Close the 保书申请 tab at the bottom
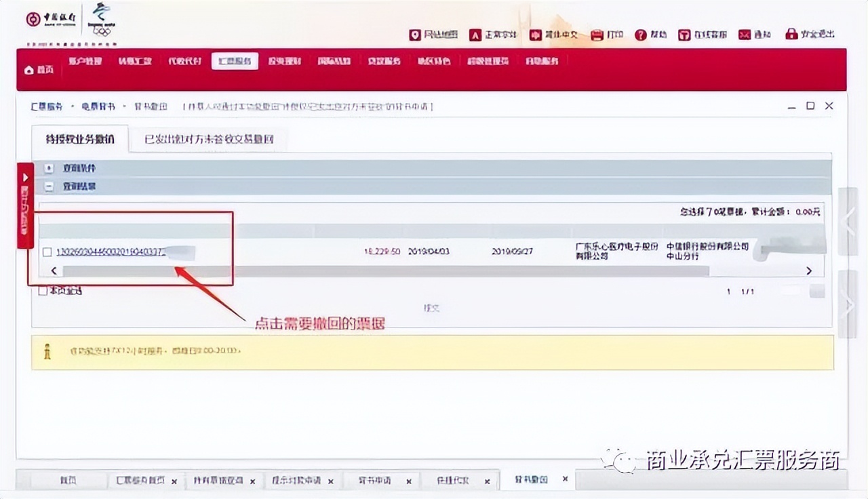The height and width of the screenshot is (499, 868). (x=408, y=481)
